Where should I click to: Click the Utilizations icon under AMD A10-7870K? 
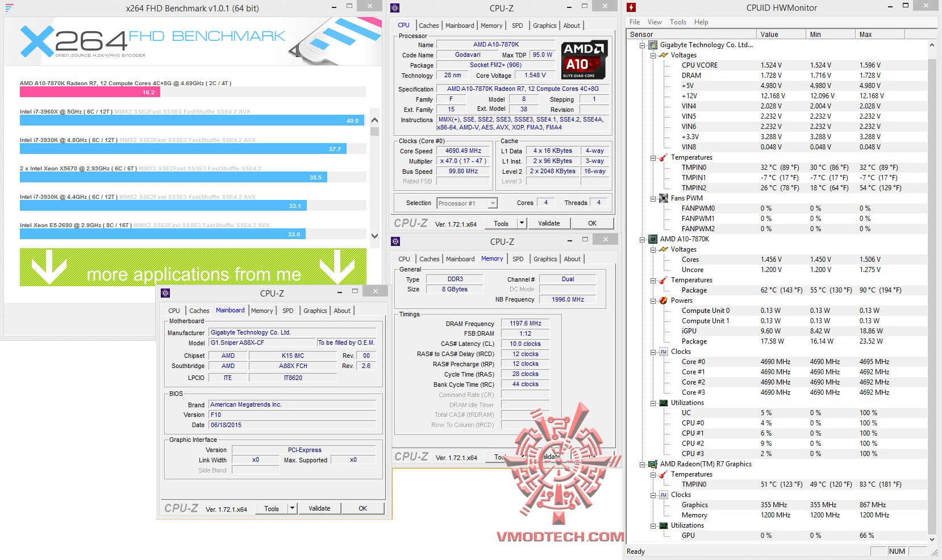664,403
